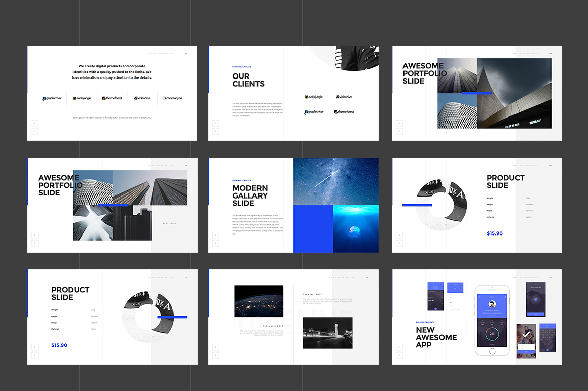Click the solid blue square in gallery slide
The height and width of the screenshot is (391, 588).
tap(313, 229)
